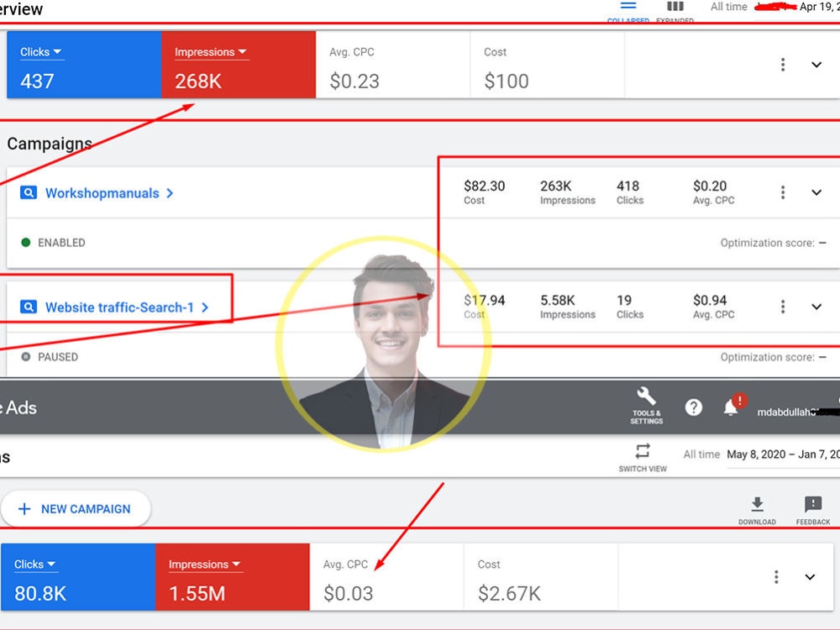Select the $82.30 Cost value
The width and height of the screenshot is (840, 630).
tap(485, 186)
